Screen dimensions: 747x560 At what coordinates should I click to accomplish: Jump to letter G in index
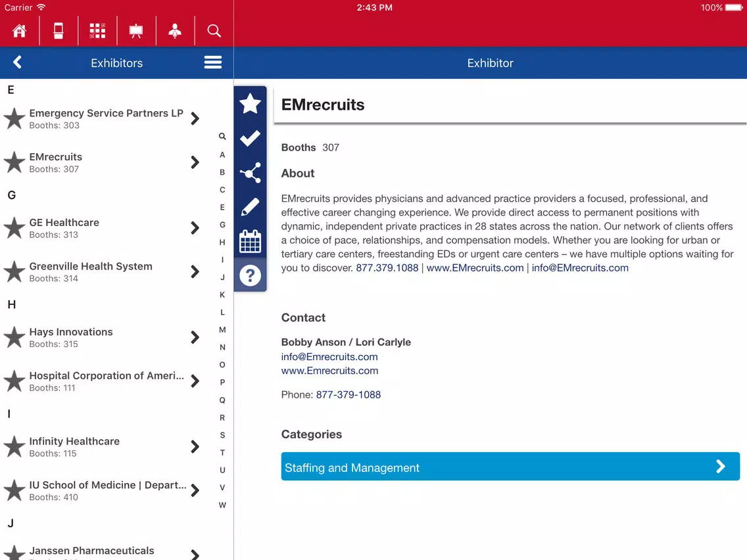pyautogui.click(x=222, y=225)
